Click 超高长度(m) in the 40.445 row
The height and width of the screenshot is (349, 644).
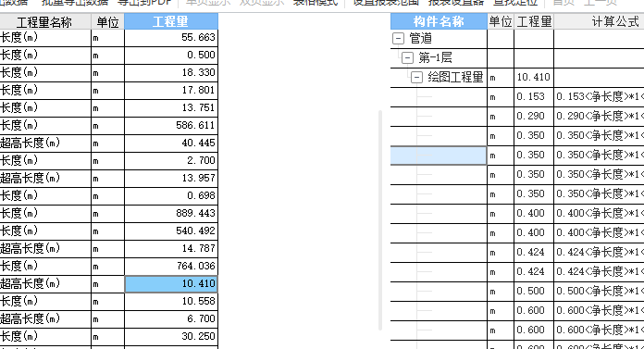point(30,143)
